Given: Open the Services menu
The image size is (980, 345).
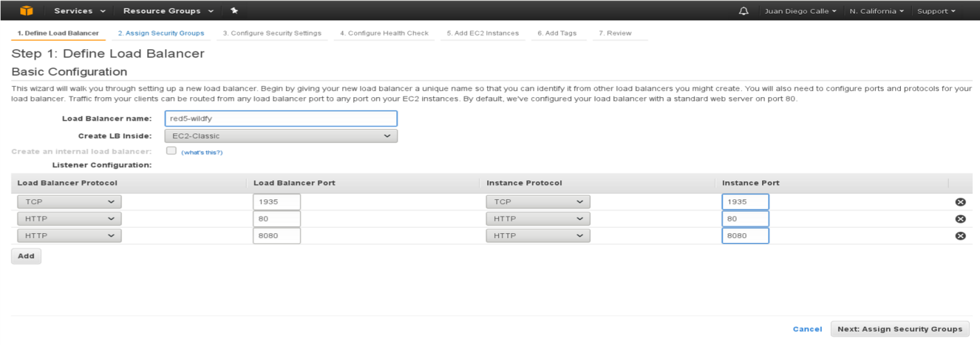Looking at the screenshot, I should click(80, 10).
